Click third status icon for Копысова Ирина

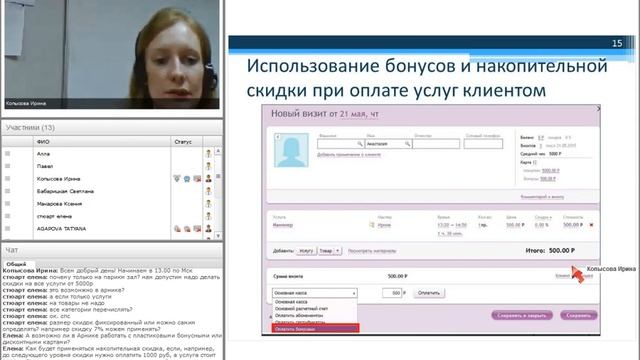(197, 178)
